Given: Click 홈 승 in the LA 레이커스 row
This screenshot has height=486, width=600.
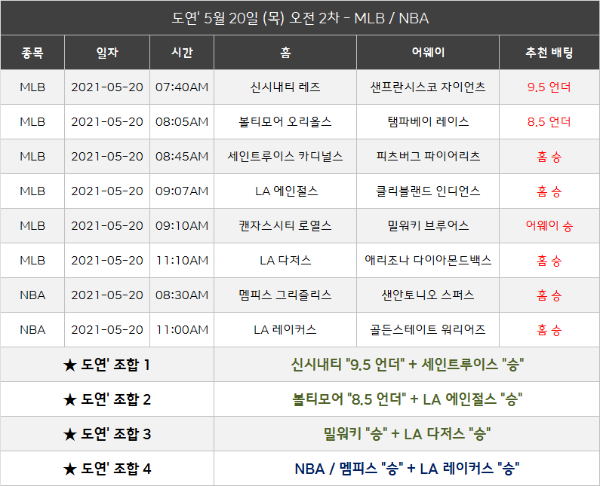Looking at the screenshot, I should [549, 330].
